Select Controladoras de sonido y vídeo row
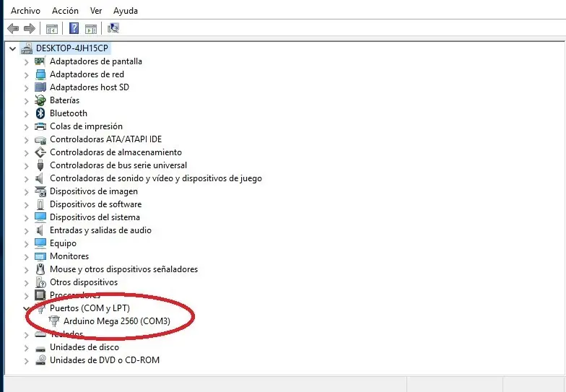The height and width of the screenshot is (392, 566). 156,178
